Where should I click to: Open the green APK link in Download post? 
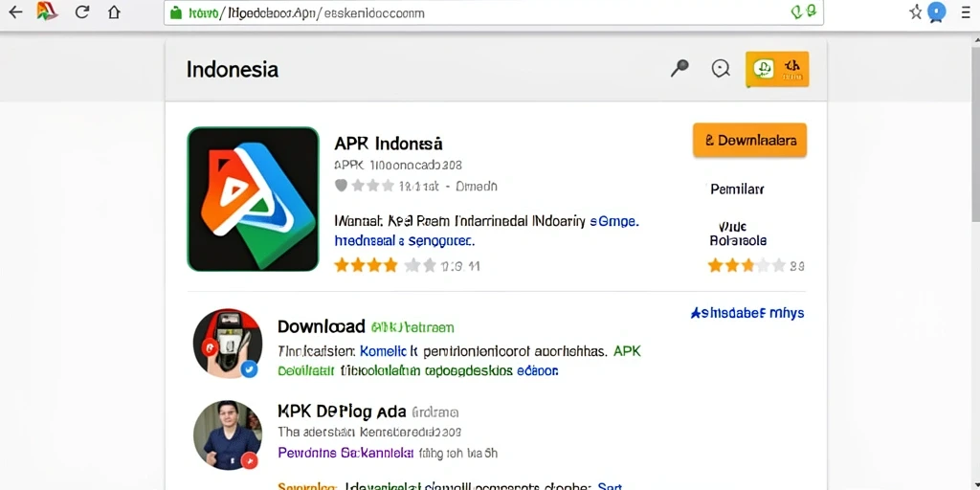(x=627, y=351)
